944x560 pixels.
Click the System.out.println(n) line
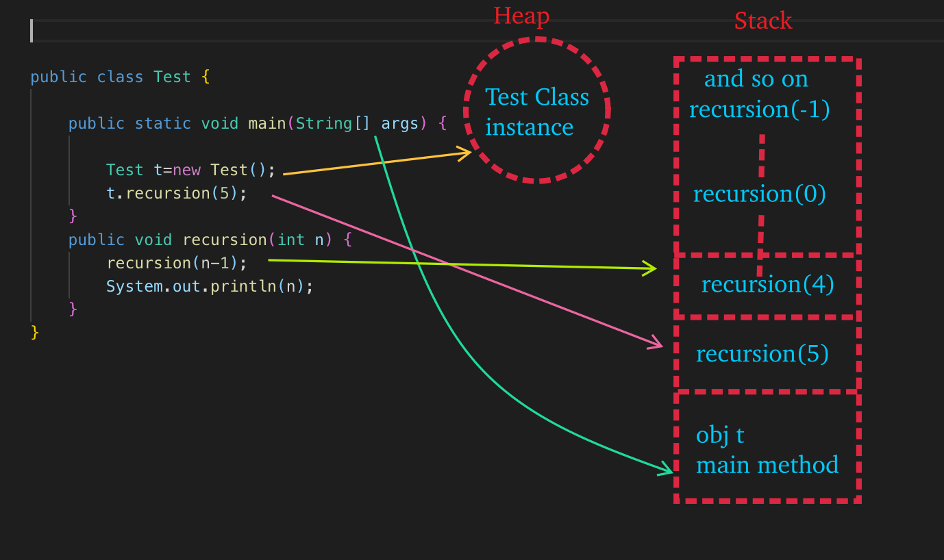point(209,285)
